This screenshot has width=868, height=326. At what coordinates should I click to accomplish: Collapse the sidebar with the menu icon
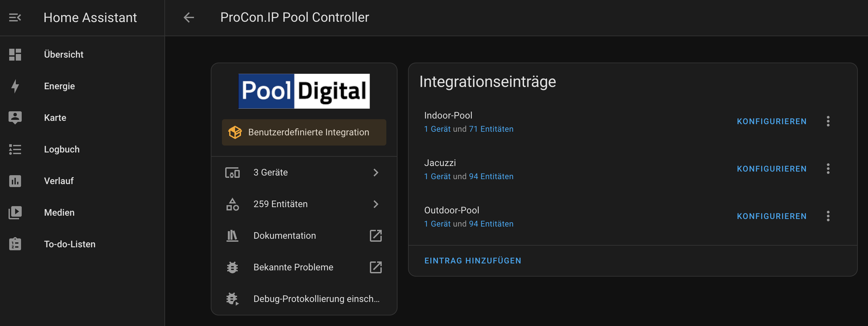point(15,17)
